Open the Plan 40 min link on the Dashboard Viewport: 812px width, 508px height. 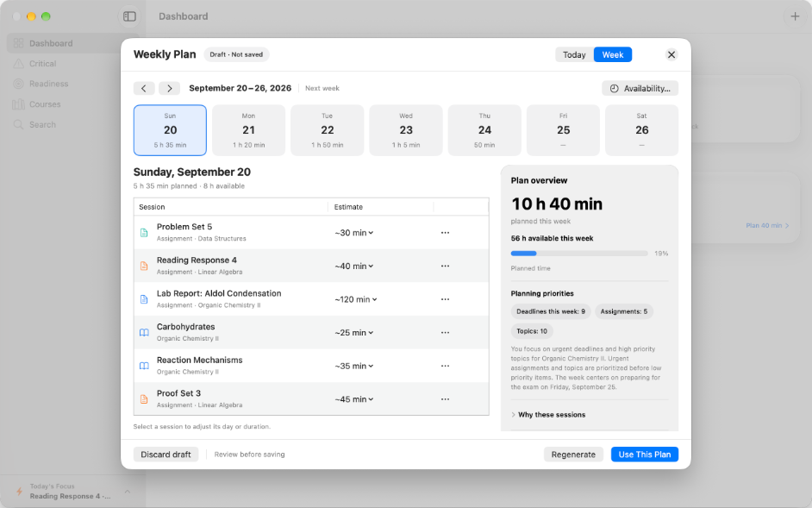[767, 225]
